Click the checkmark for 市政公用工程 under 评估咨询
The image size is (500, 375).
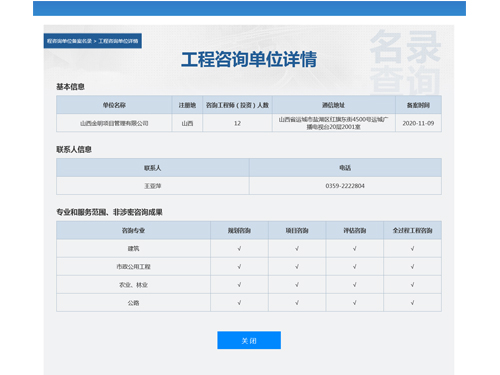pyautogui.click(x=355, y=267)
